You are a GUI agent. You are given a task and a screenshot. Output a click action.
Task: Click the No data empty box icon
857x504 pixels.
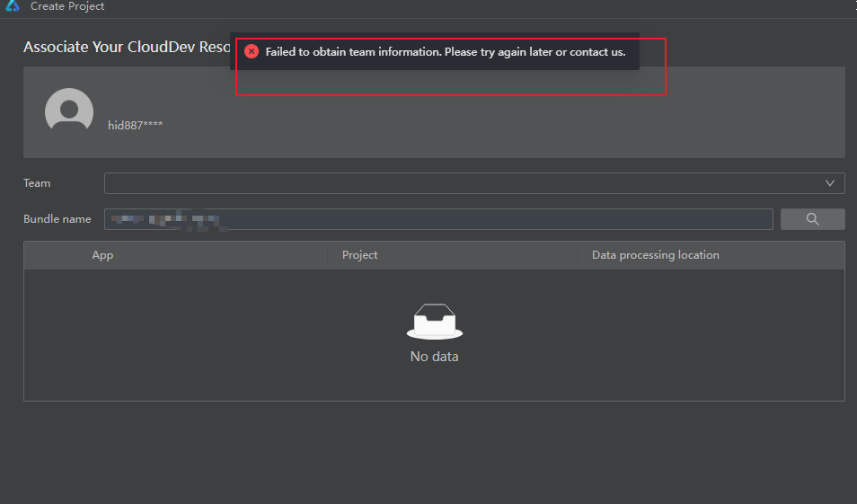tap(435, 322)
